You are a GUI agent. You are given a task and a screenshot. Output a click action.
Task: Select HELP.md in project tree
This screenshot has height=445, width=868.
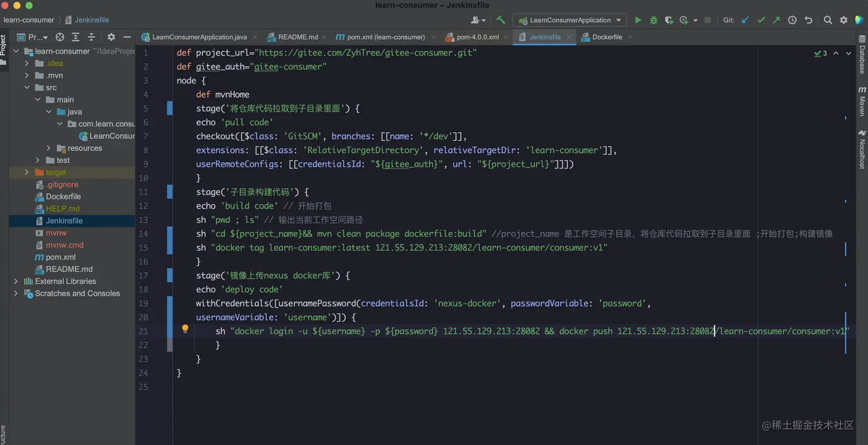click(x=63, y=208)
